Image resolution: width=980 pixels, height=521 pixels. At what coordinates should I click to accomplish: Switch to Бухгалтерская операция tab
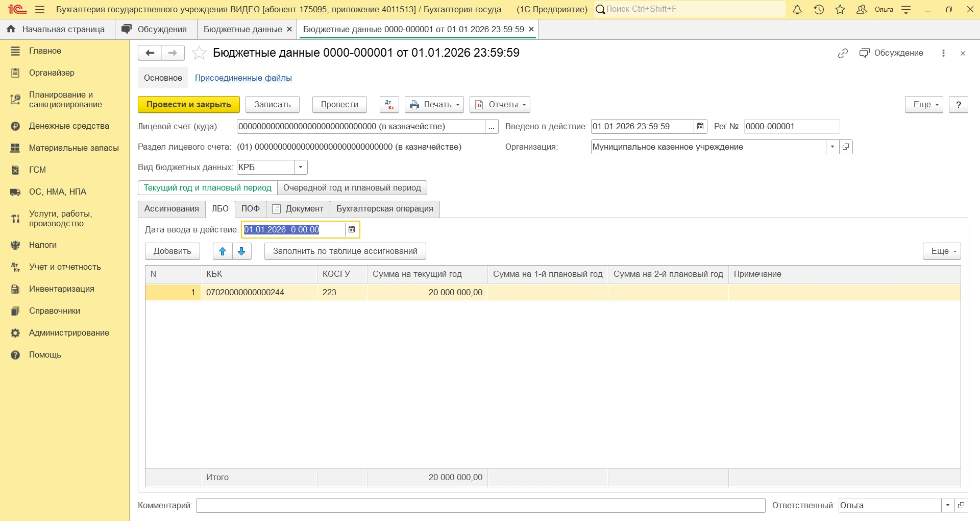pyautogui.click(x=385, y=209)
